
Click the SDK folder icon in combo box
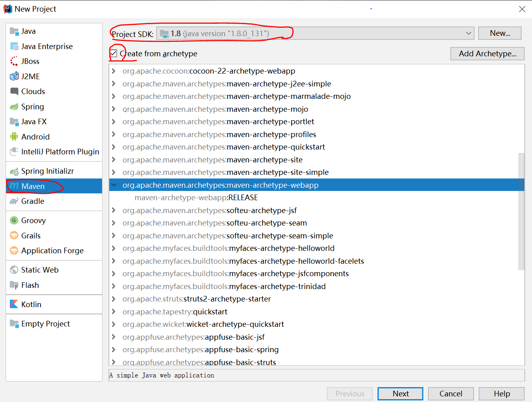(164, 34)
